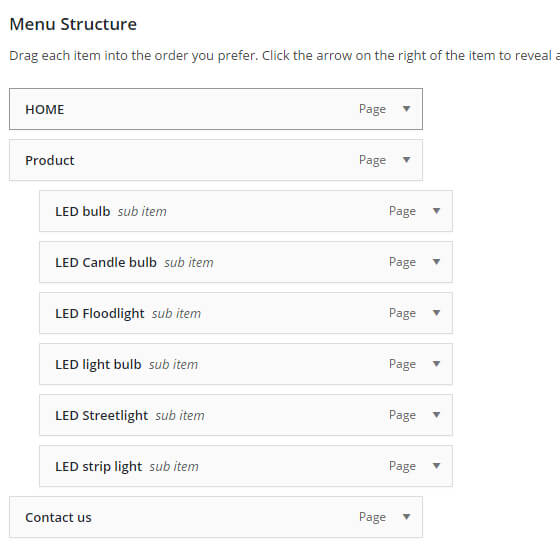560x558 pixels.
Task: Click the Menu Structure heading
Action: (73, 24)
